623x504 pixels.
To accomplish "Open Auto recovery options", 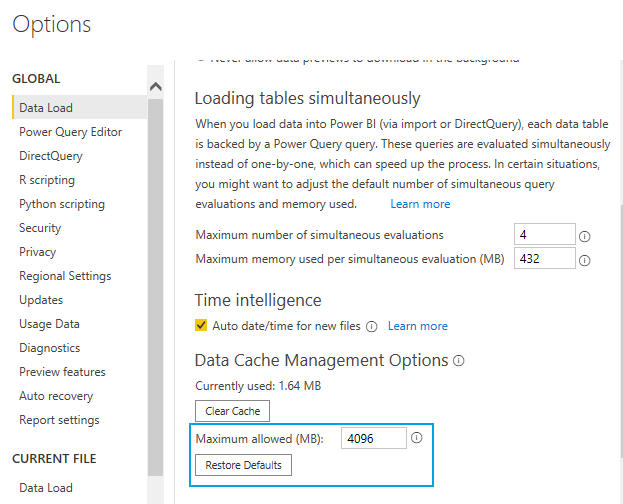I will coord(56,396).
